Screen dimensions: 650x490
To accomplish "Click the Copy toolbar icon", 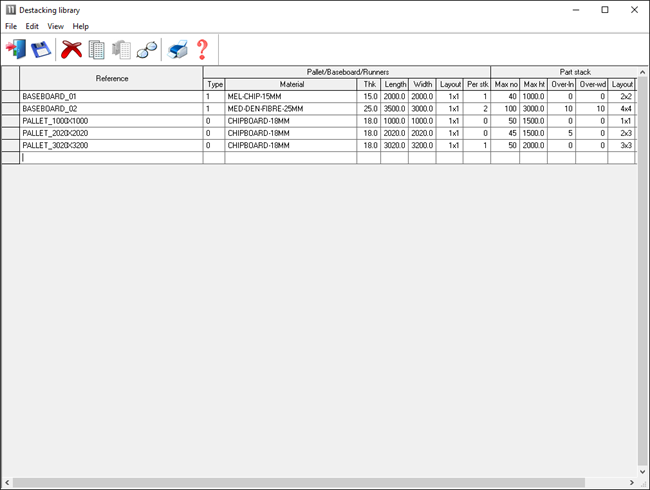I will coord(97,49).
